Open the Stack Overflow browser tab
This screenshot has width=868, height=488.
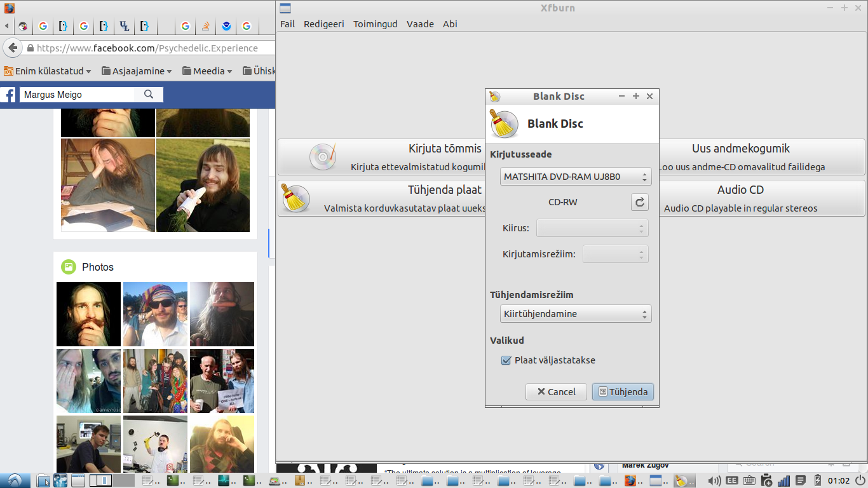(205, 27)
